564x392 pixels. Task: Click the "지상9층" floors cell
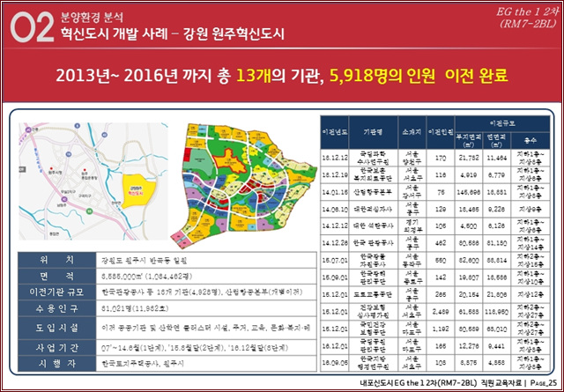531,210
